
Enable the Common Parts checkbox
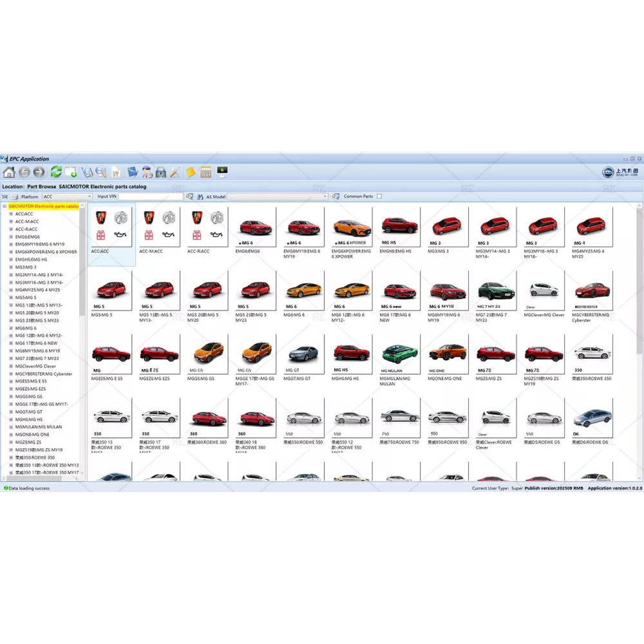[379, 196]
